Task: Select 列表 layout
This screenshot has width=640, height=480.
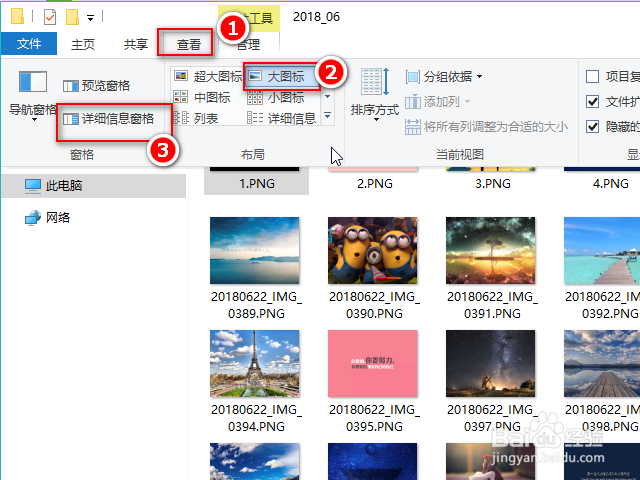Action: coord(196,118)
